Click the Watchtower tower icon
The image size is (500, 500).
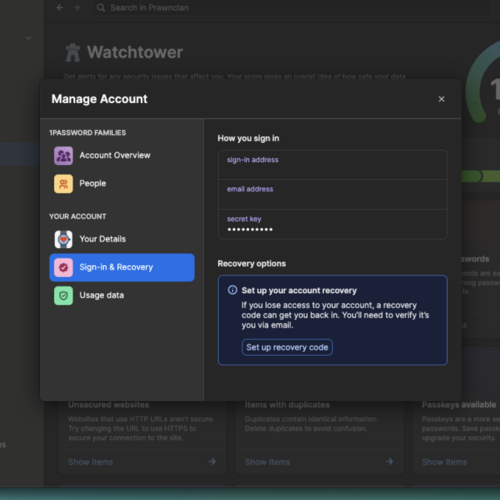tap(73, 53)
